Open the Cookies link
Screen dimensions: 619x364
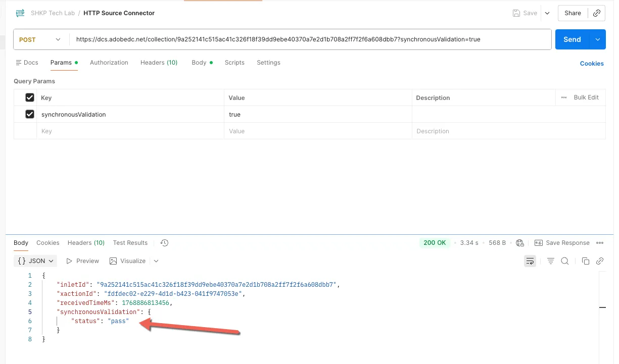tap(592, 64)
